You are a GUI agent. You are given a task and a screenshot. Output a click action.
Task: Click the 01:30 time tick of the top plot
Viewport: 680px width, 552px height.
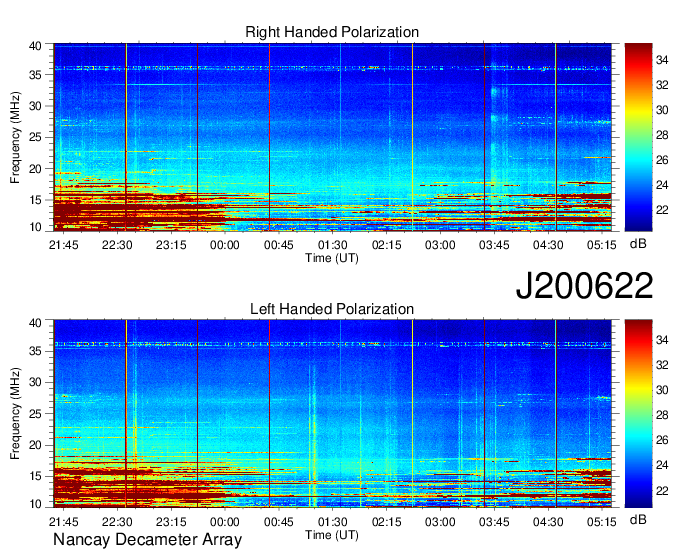[333, 245]
